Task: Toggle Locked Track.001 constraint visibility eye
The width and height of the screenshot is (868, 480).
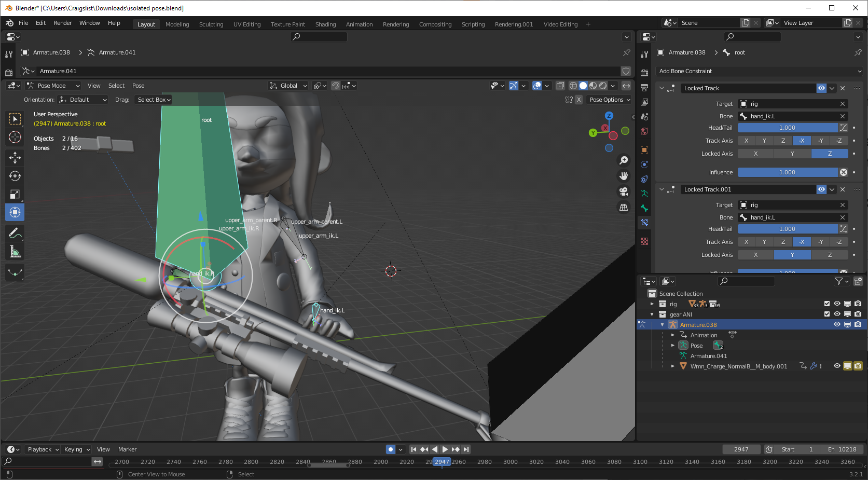Action: pos(821,189)
